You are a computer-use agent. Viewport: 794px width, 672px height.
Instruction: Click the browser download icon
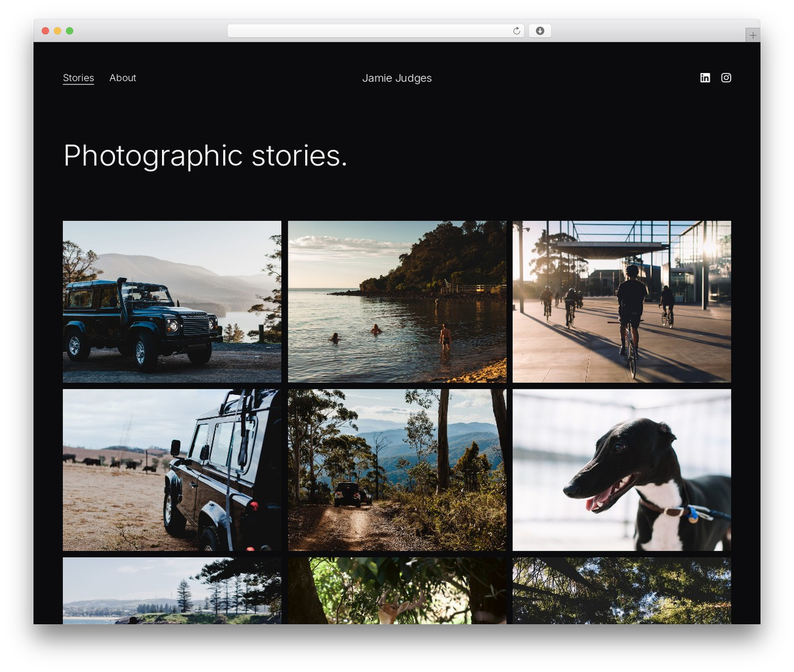(540, 31)
